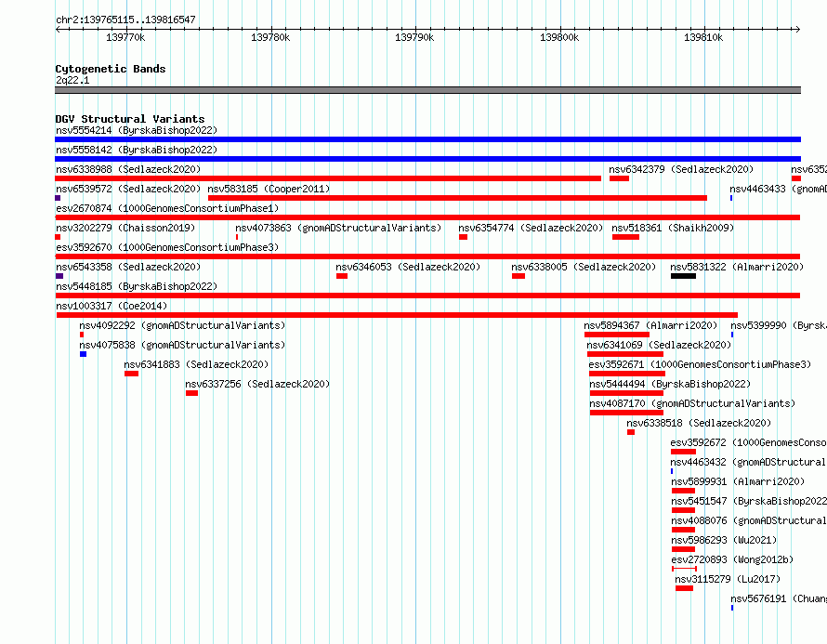The image size is (827, 644).
Task: Open the nsv6341883 (Sedlazeck2020) label
Action: pyautogui.click(x=196, y=364)
